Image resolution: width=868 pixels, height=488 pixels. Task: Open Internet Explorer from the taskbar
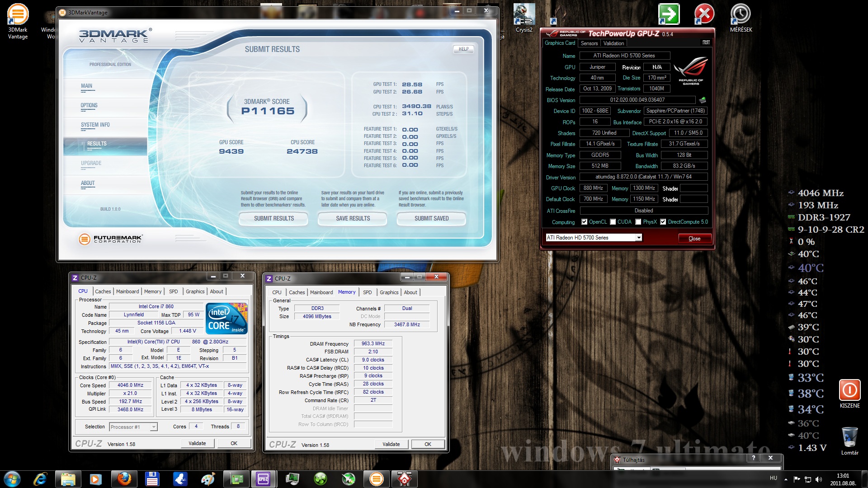coord(40,479)
